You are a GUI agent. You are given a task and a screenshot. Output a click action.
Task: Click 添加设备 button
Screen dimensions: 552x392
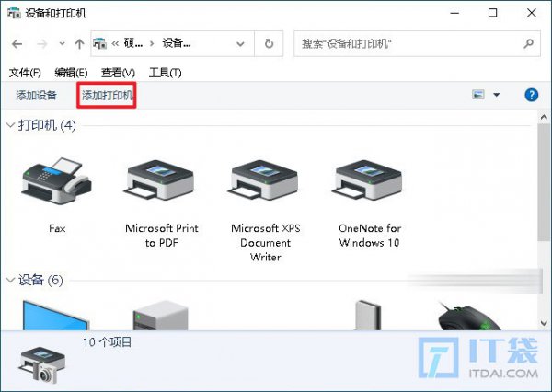36,95
